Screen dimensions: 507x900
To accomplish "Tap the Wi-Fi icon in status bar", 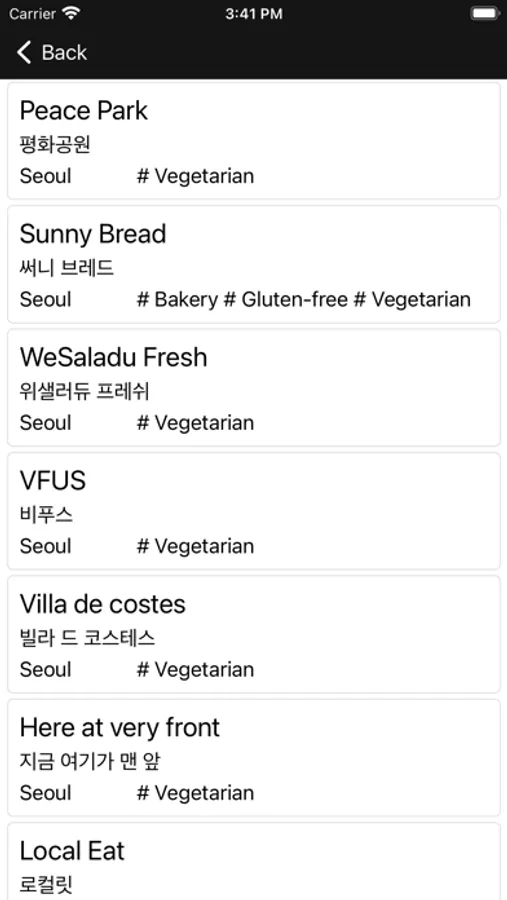I will (x=71, y=13).
